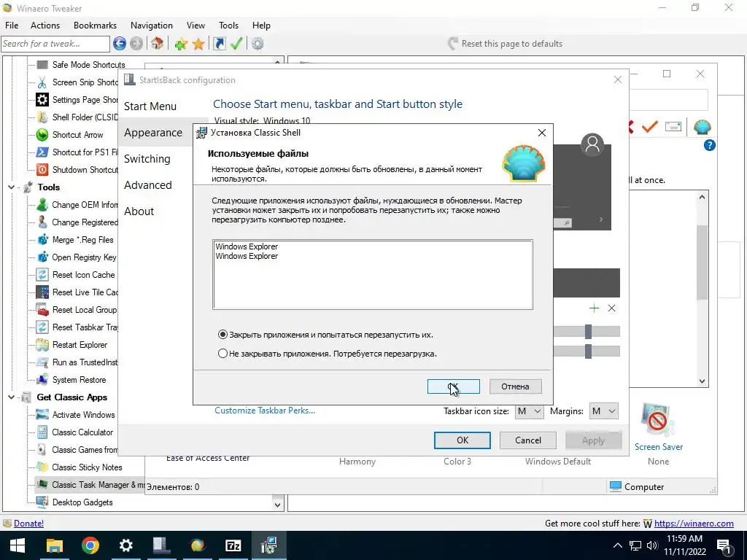
Task: Switch to Switching tab in StartIsBack
Action: point(147,159)
